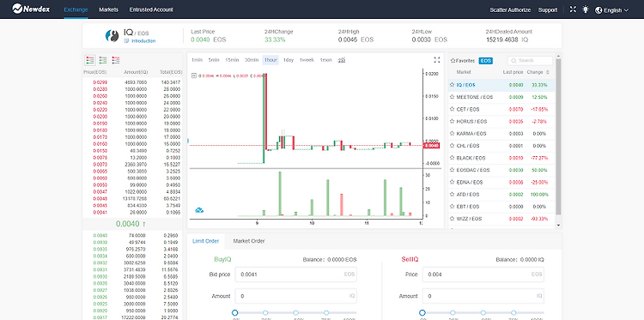This screenshot has height=320, width=644.
Task: Select EOSDAC / EOS market row
Action: (x=501, y=170)
